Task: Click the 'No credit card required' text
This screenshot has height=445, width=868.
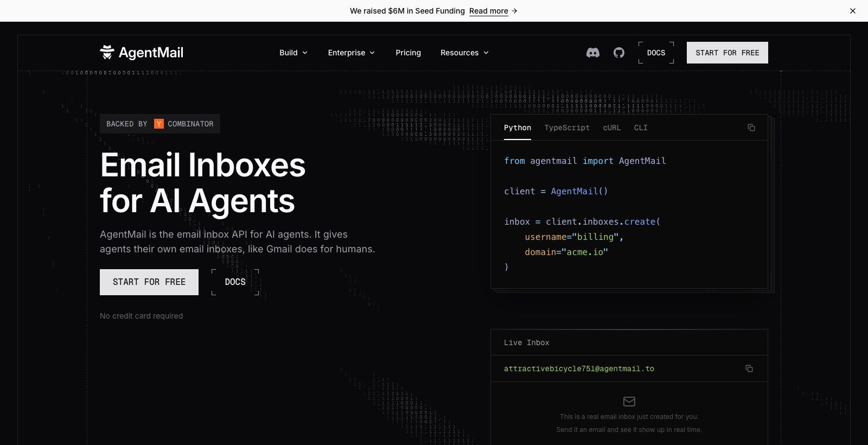Action: [141, 316]
